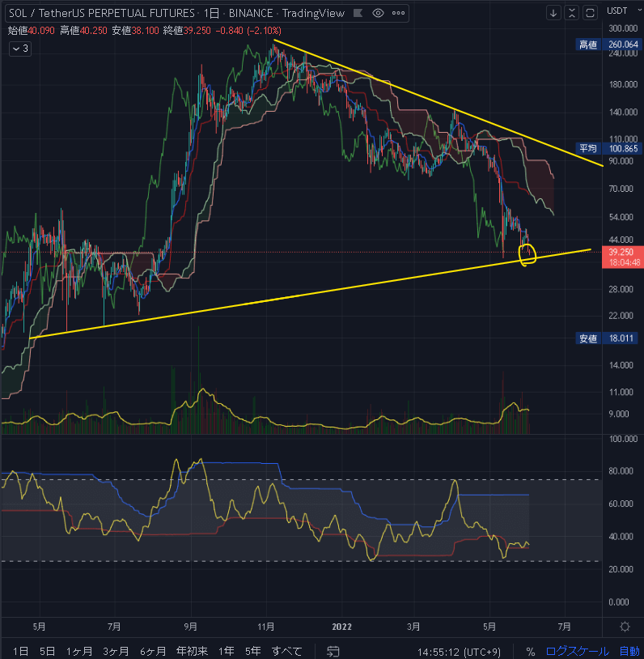This screenshot has width=644, height=659.
Task: Click the -0.840 (-2.10%) change value
Action: click(x=248, y=31)
